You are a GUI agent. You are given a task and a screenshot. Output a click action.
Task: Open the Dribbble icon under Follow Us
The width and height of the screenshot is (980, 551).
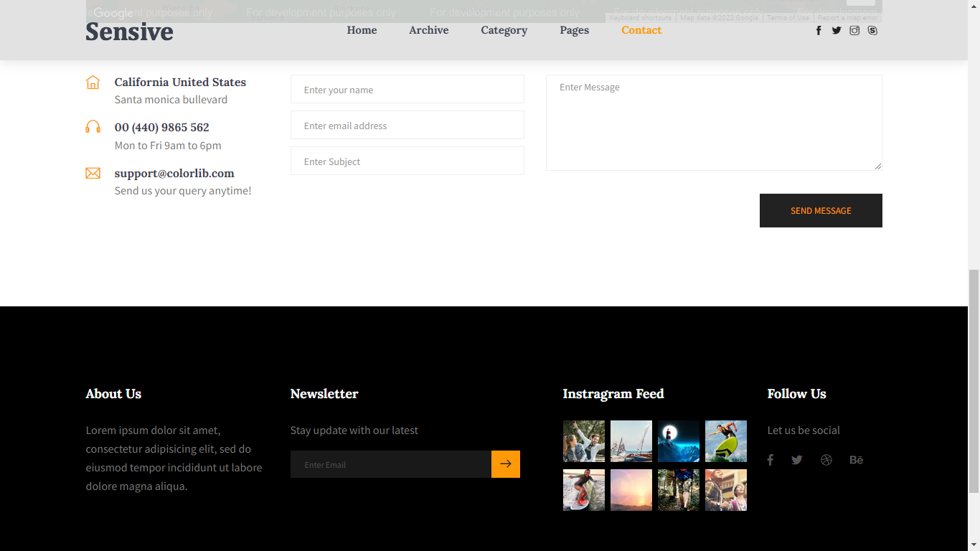826,460
